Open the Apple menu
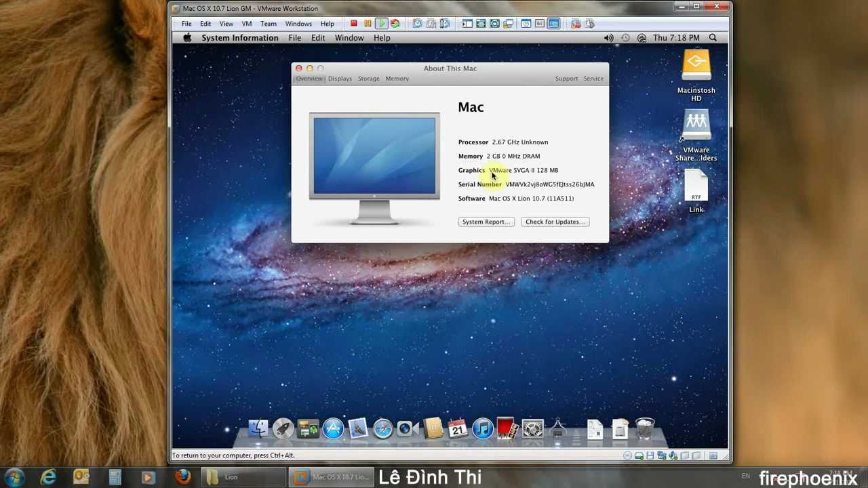 (187, 38)
